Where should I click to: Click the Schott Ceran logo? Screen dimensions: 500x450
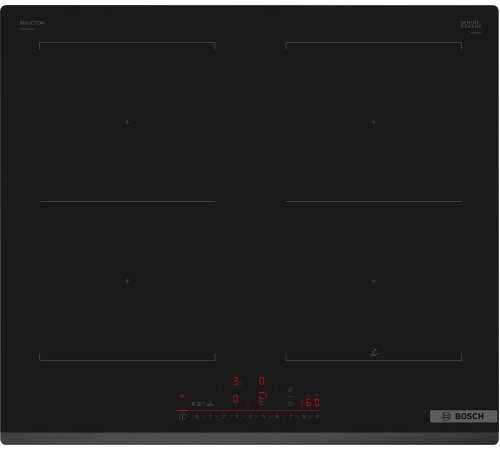(471, 25)
